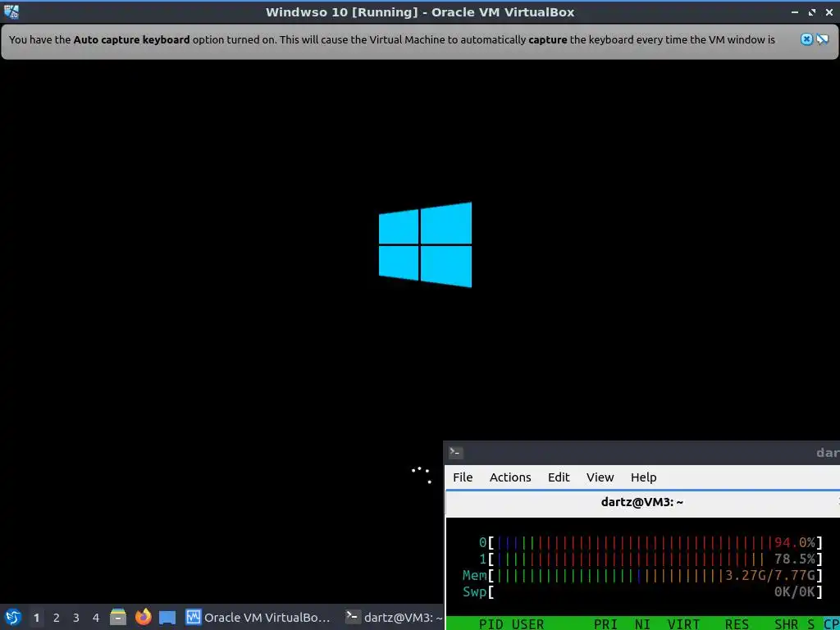Close the VirtualBox VM window

(x=829, y=11)
